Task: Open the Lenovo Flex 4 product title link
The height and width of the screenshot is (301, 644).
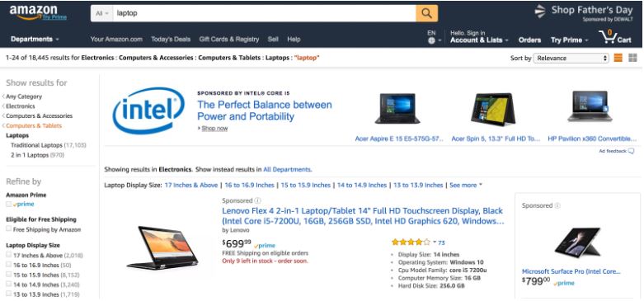Action: 363,216
